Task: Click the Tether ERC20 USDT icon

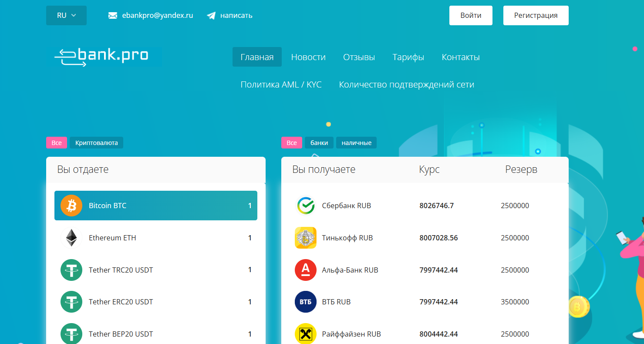Action: [71, 302]
